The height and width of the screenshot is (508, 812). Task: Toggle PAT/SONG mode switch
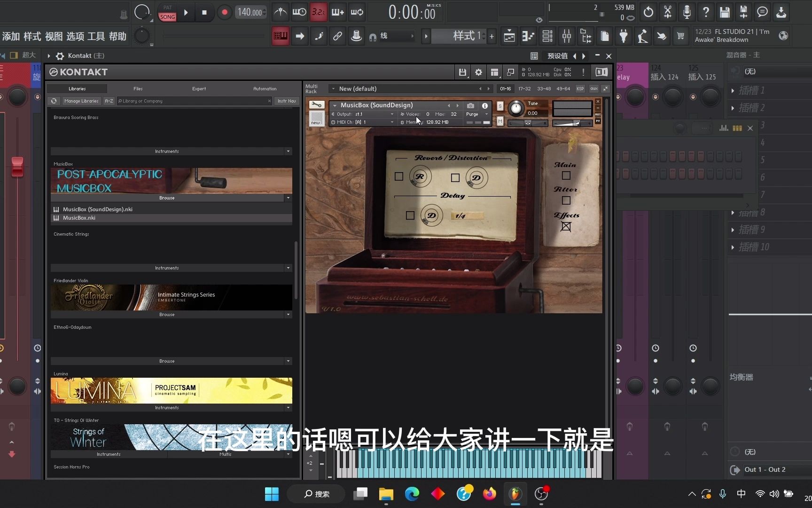167,13
